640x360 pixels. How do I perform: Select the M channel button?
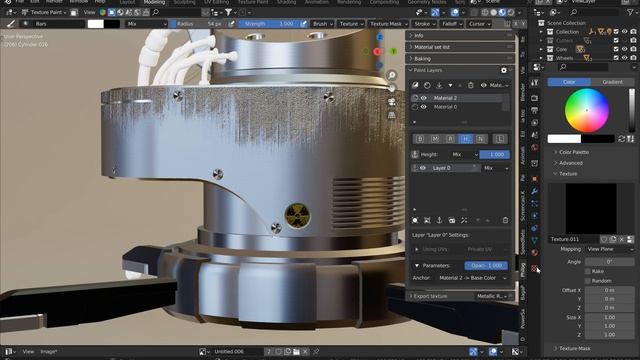click(x=435, y=139)
